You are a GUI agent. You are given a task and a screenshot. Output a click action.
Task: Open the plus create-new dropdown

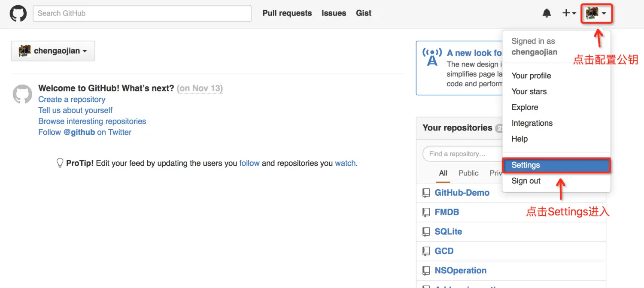pyautogui.click(x=569, y=13)
